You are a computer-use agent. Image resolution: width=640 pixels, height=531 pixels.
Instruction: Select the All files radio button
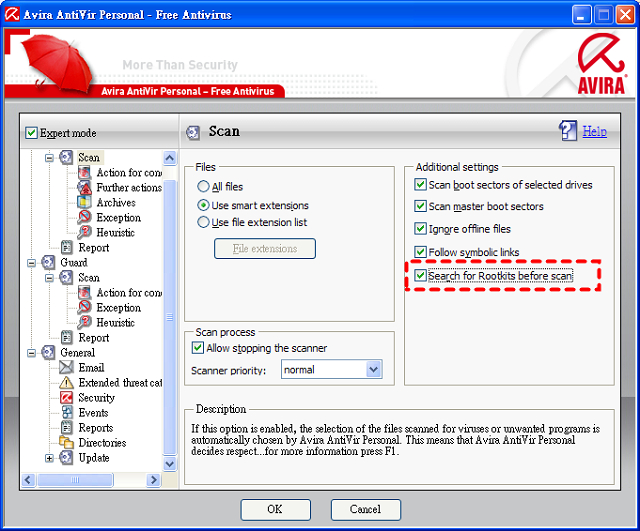point(203,187)
